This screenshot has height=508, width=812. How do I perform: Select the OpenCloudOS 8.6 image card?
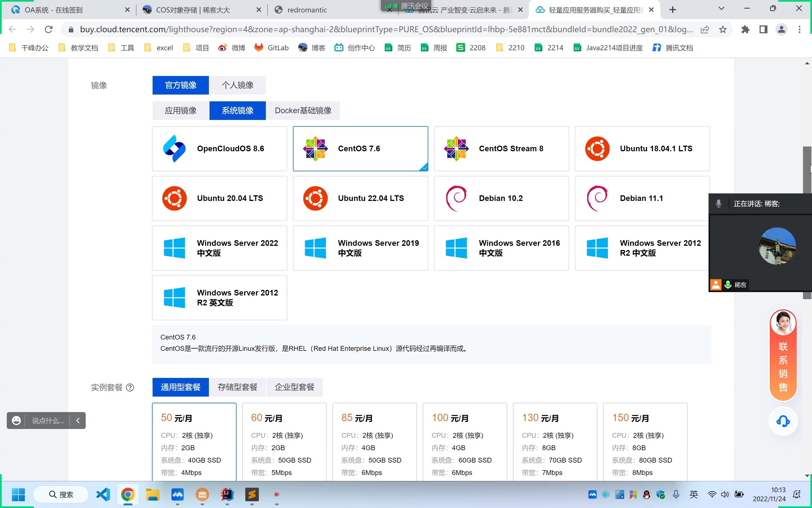coord(219,148)
